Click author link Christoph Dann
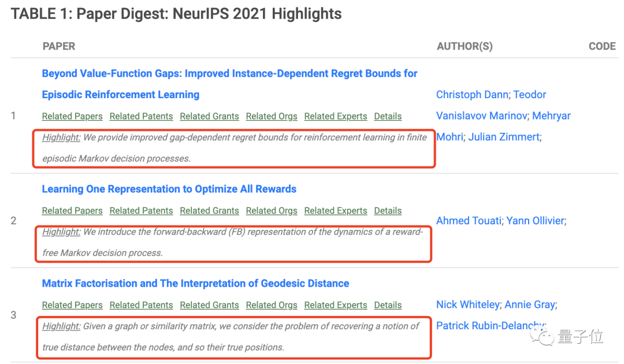This screenshot has height=364, width=624. pyautogui.click(x=472, y=95)
